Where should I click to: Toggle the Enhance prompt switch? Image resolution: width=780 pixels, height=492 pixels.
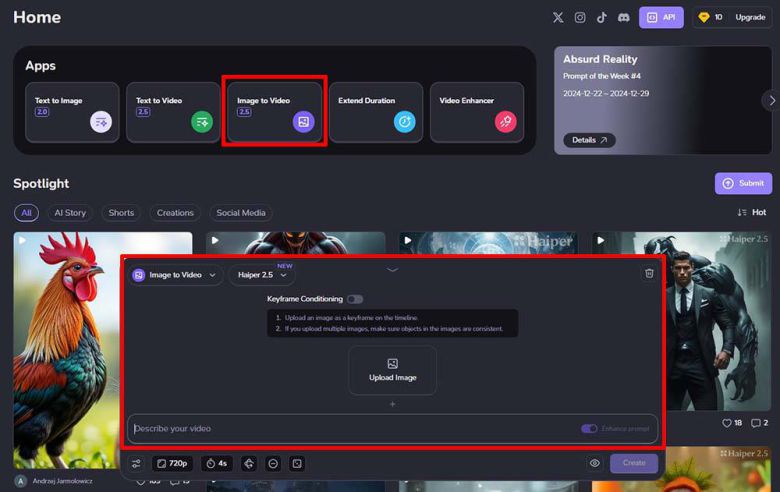(x=589, y=429)
